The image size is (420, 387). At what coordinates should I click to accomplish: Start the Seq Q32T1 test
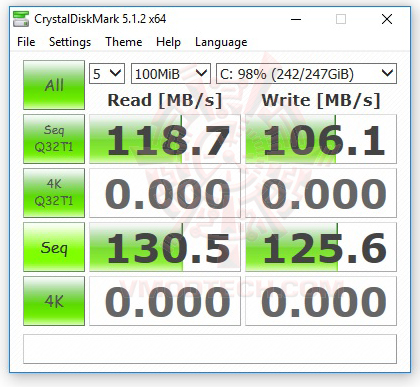(x=54, y=139)
